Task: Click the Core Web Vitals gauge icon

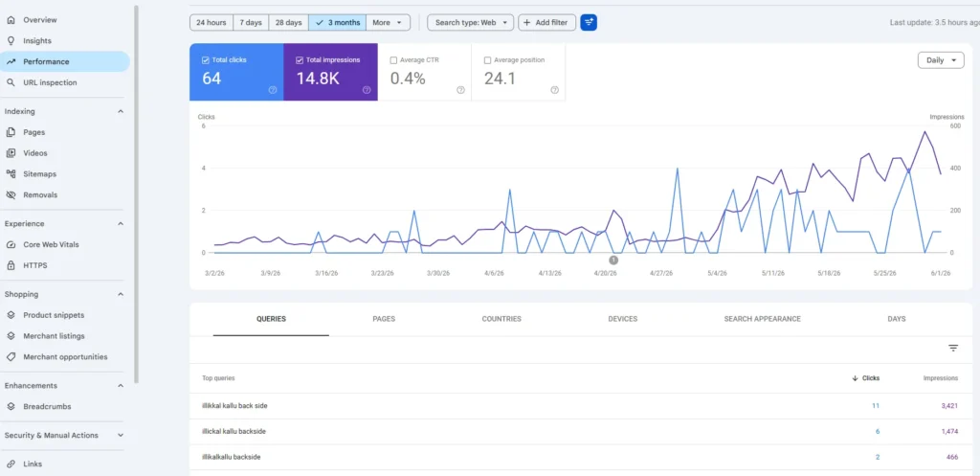Action: (x=11, y=244)
